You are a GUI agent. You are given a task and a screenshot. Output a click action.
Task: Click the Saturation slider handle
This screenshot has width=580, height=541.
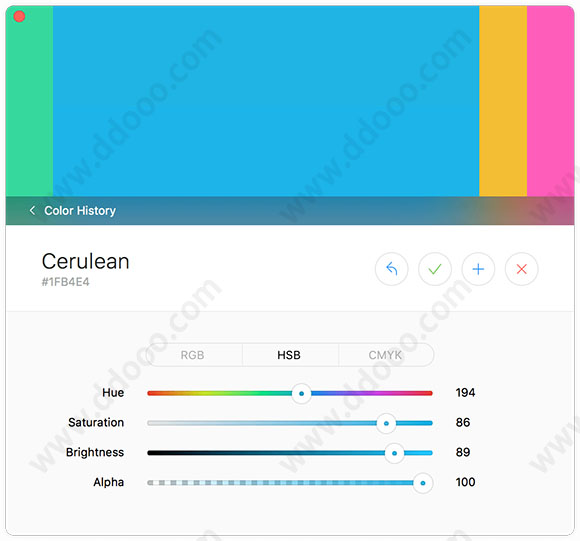click(386, 423)
